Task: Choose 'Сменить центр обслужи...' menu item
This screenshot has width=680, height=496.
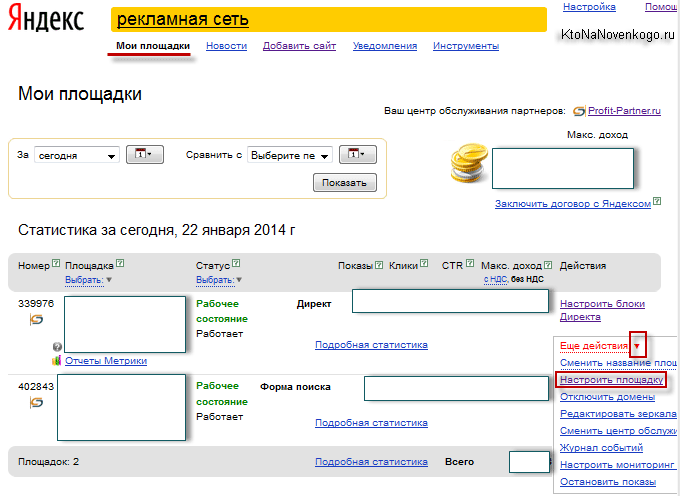Action: click(x=618, y=431)
